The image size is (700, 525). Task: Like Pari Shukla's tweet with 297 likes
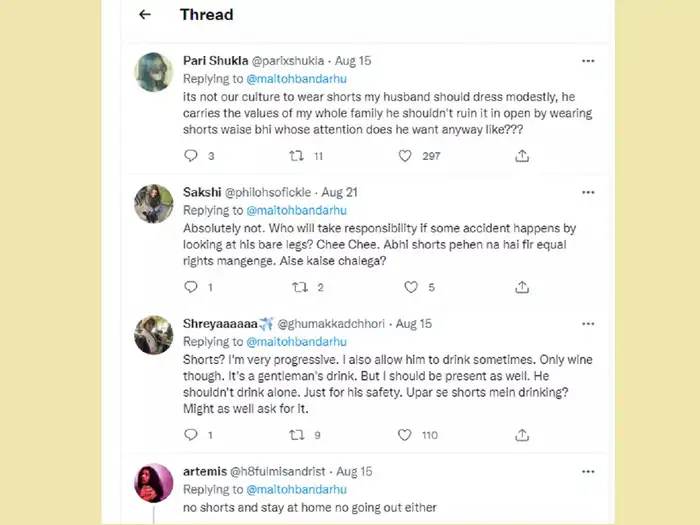click(x=405, y=156)
